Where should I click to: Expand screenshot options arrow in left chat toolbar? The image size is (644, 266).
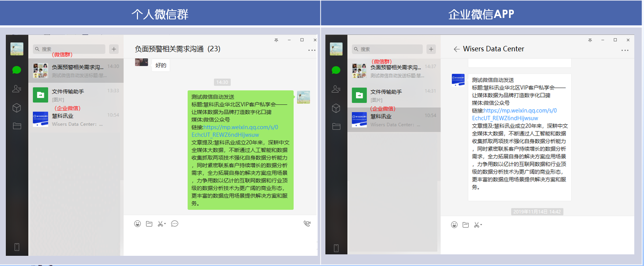pyautogui.click(x=165, y=224)
